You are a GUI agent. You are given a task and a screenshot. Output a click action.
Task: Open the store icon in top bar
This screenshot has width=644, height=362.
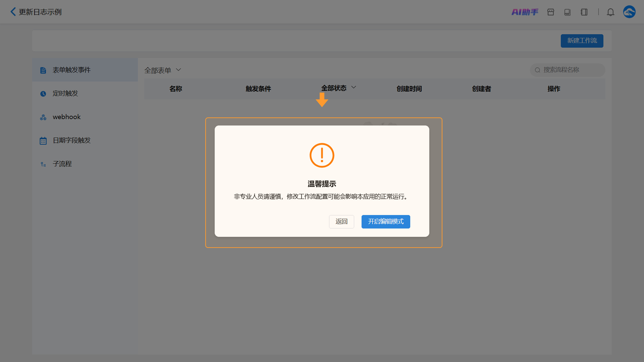(550, 12)
